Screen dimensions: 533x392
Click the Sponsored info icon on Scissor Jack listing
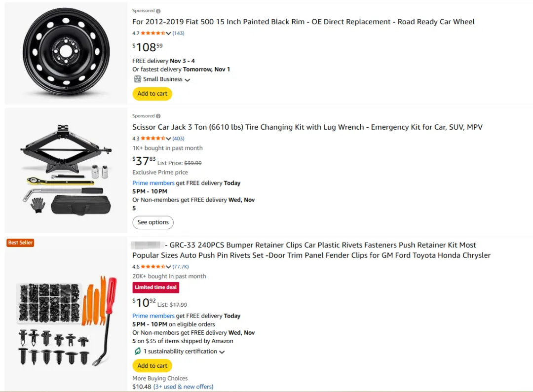(158, 116)
